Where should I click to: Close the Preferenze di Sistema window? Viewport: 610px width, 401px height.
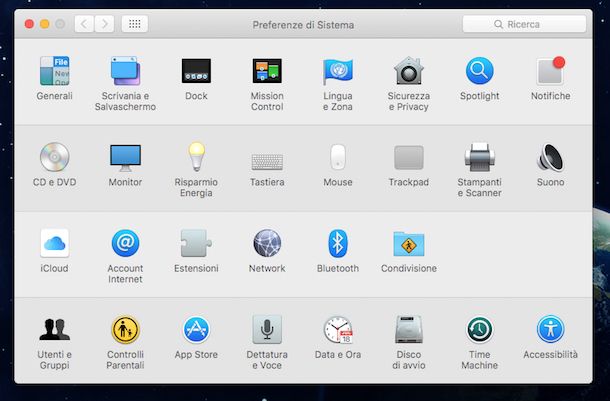click(29, 24)
